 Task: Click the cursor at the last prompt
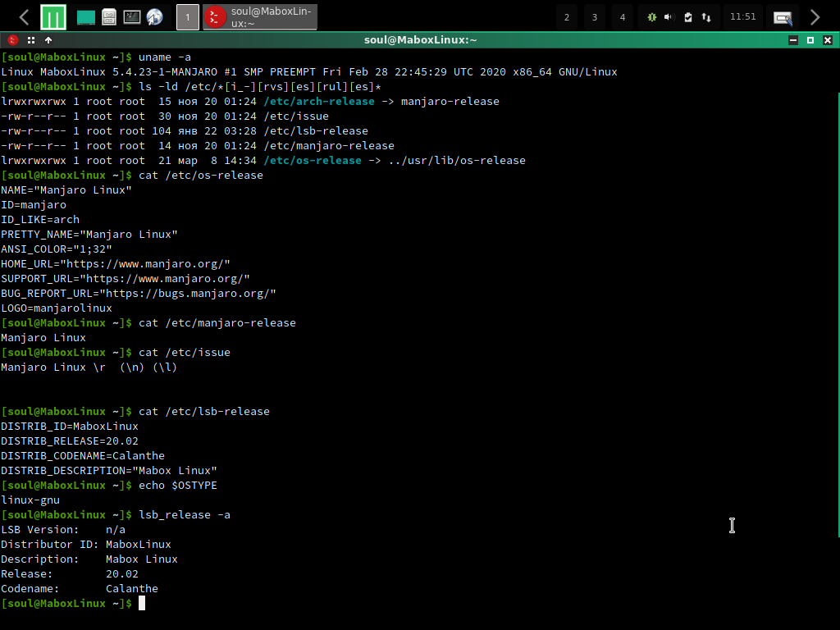click(142, 603)
